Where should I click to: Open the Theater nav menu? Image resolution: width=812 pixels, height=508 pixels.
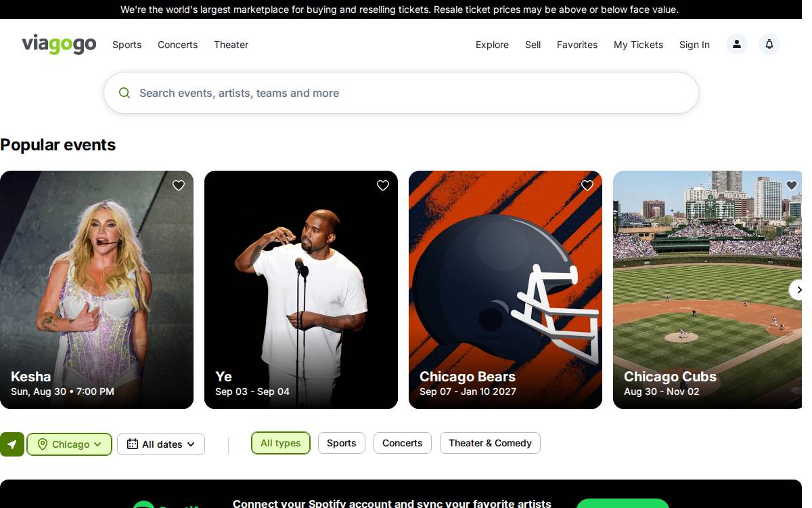[231, 45]
